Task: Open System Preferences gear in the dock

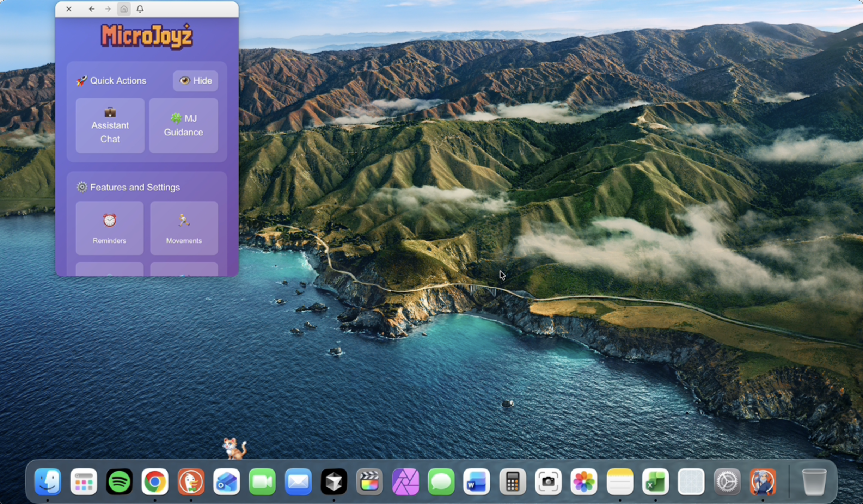Action: (x=727, y=481)
